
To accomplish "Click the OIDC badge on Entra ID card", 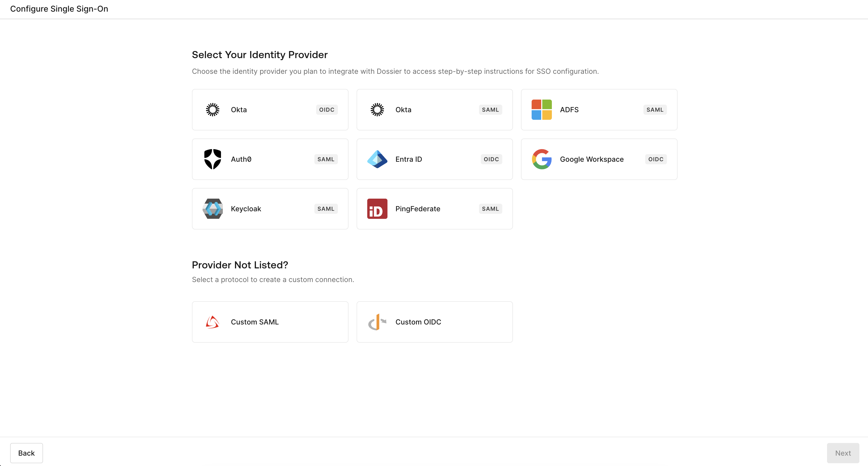I will (491, 159).
